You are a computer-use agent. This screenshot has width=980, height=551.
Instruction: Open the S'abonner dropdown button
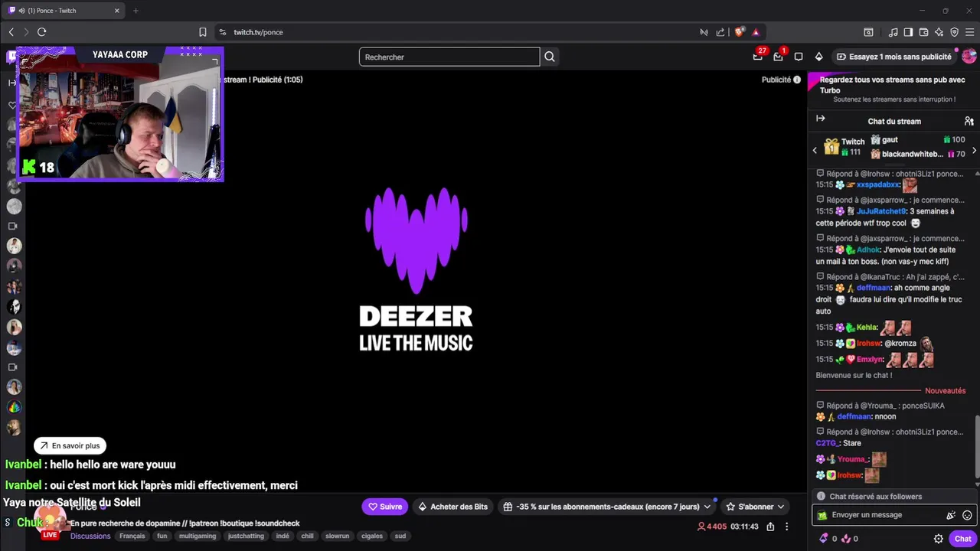[x=755, y=507]
